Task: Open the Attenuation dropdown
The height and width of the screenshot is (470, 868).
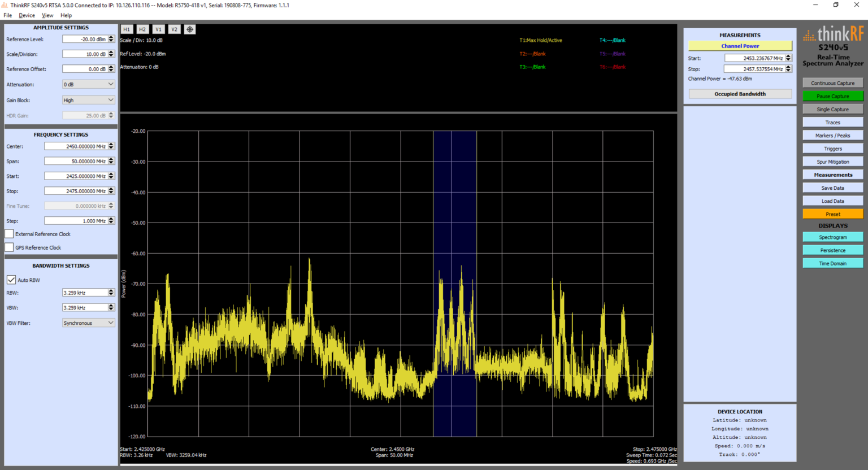Action: pyautogui.click(x=88, y=84)
